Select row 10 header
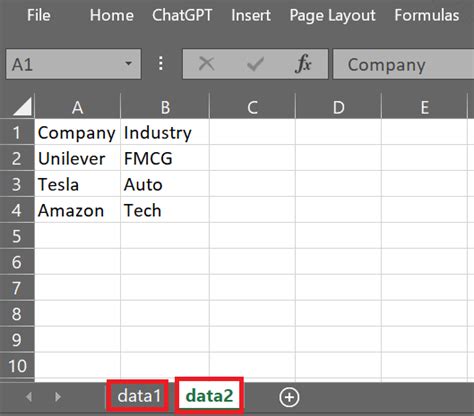Image resolution: width=474 pixels, height=416 pixels. pyautogui.click(x=17, y=366)
